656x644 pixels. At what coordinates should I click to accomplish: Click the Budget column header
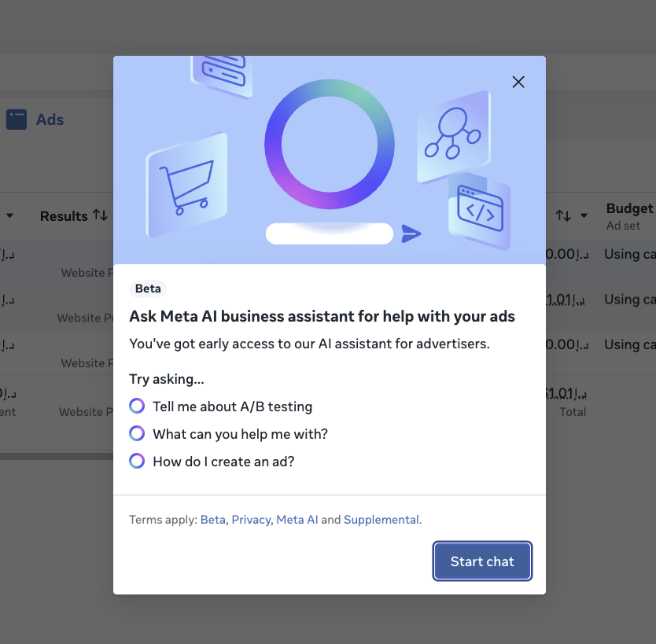629,208
